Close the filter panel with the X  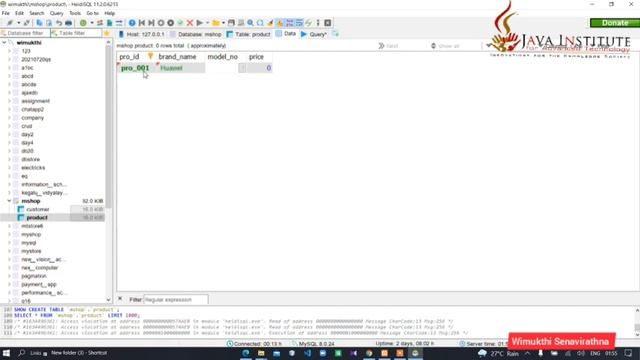(120, 299)
